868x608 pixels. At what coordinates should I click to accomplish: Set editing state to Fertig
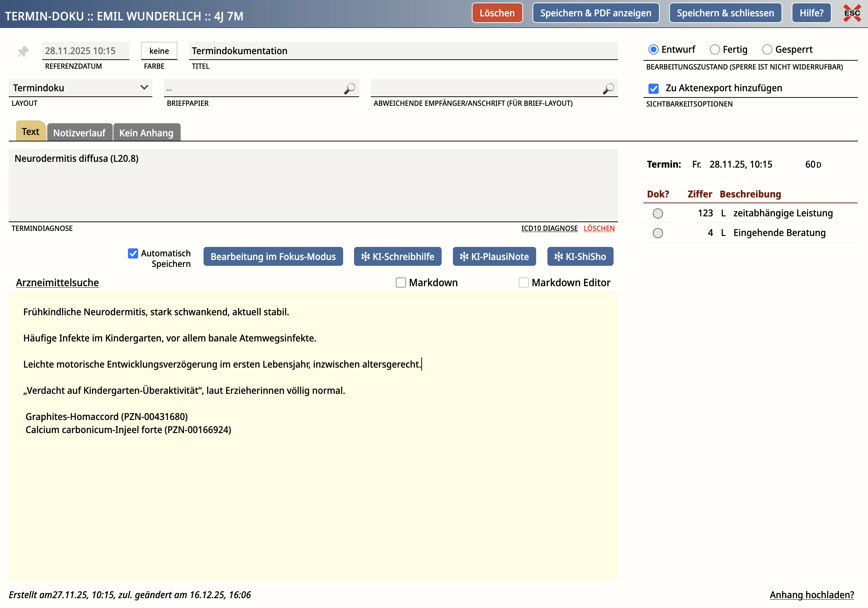coord(715,49)
